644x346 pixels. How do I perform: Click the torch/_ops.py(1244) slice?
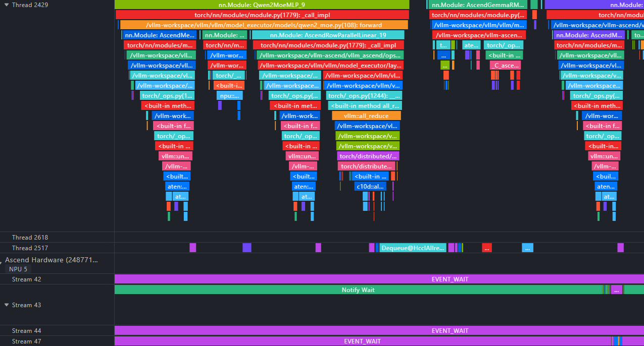[364, 95]
